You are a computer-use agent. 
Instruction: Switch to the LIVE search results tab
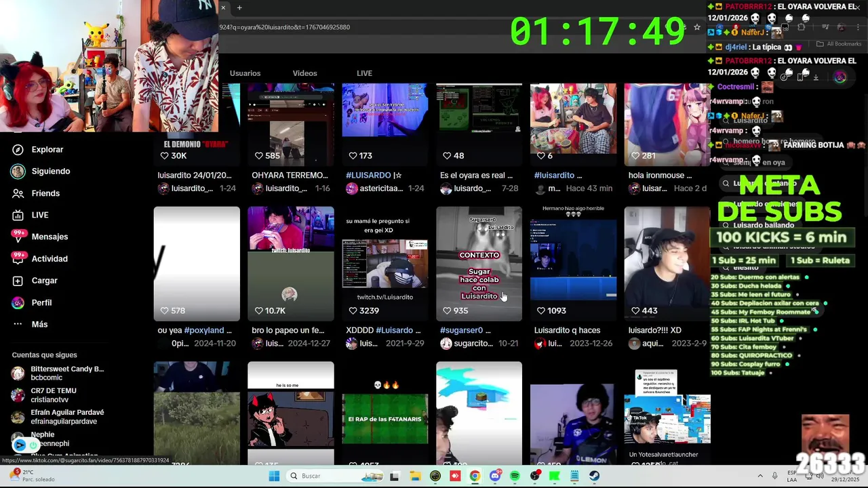pos(364,73)
